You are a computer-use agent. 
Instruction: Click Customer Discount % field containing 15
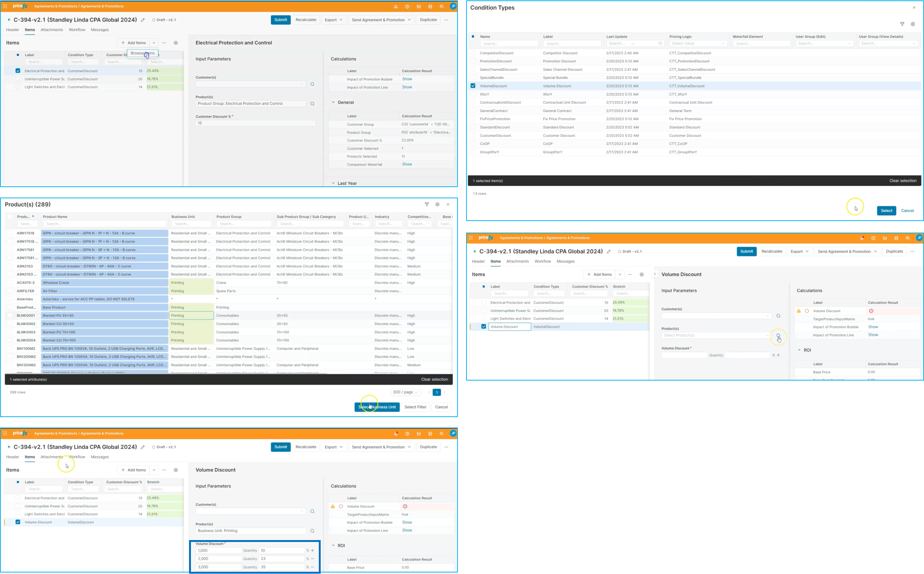(x=255, y=123)
